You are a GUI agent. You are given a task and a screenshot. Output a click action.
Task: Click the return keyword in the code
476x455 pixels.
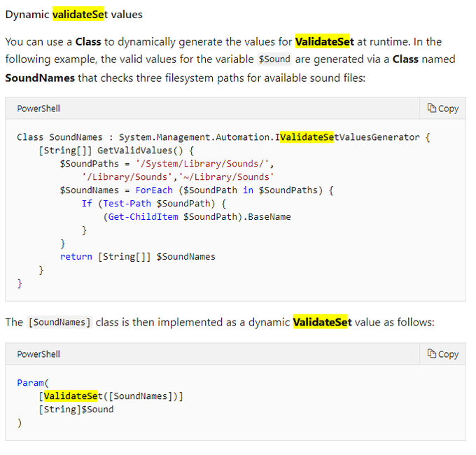(x=76, y=257)
